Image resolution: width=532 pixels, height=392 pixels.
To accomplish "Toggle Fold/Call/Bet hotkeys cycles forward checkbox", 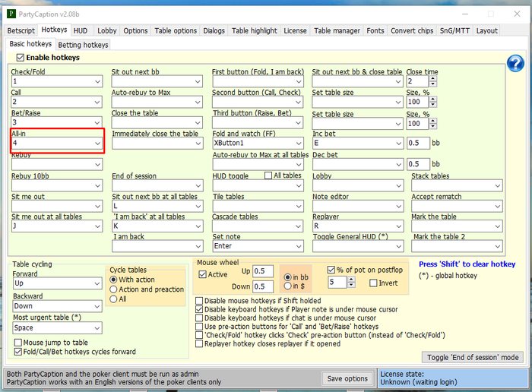I will 18,352.
